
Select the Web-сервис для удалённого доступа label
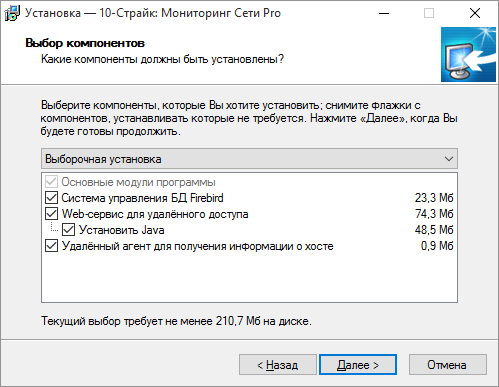pyautogui.click(x=155, y=214)
